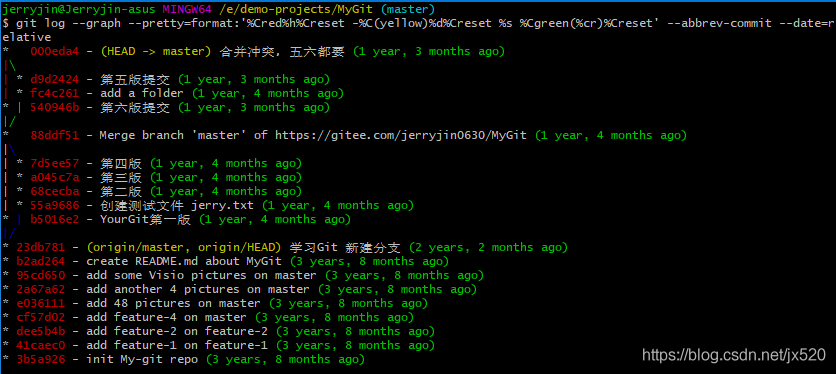The width and height of the screenshot is (836, 374).
Task: Select 'add feature-2 on feature-2' message
Action: [x=176, y=331]
